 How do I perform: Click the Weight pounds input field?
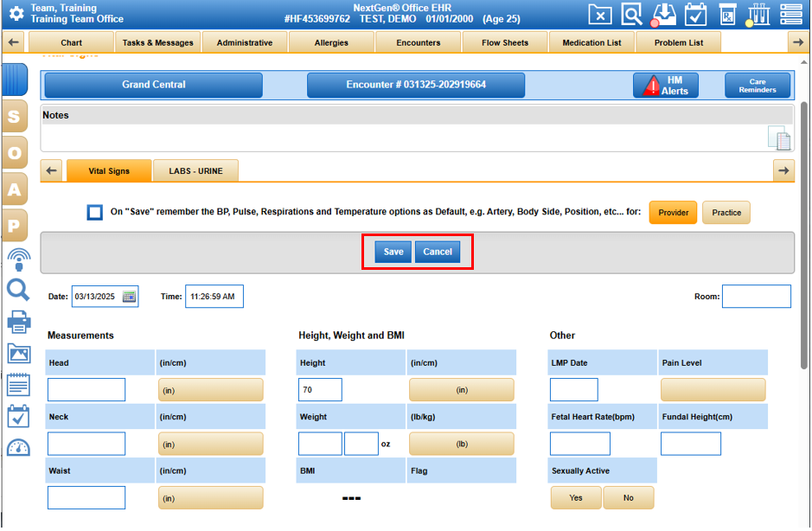320,444
